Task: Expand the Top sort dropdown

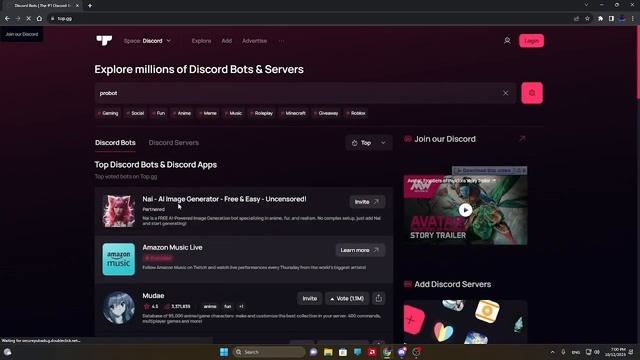Action: [369, 143]
